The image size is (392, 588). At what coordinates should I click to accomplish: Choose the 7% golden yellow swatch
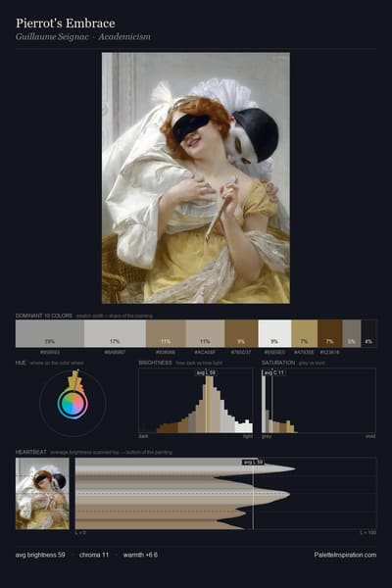(x=305, y=333)
